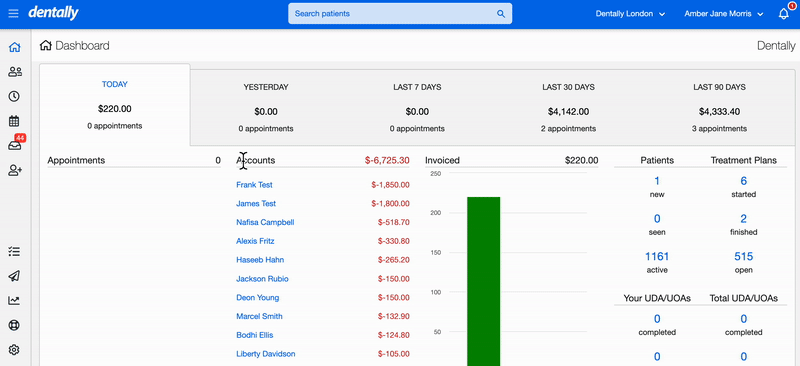Click Nafisa Campbell balance $-518.70
The image size is (800, 366).
coord(393,223)
